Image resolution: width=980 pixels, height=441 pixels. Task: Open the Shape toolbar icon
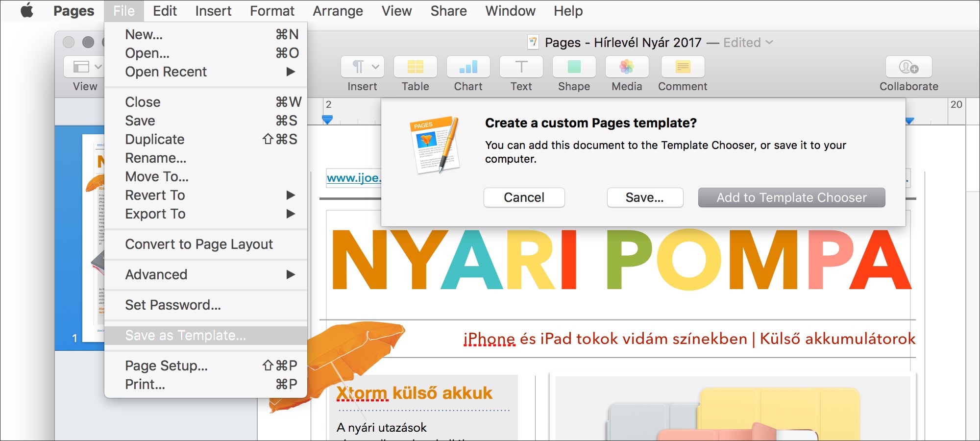point(574,67)
